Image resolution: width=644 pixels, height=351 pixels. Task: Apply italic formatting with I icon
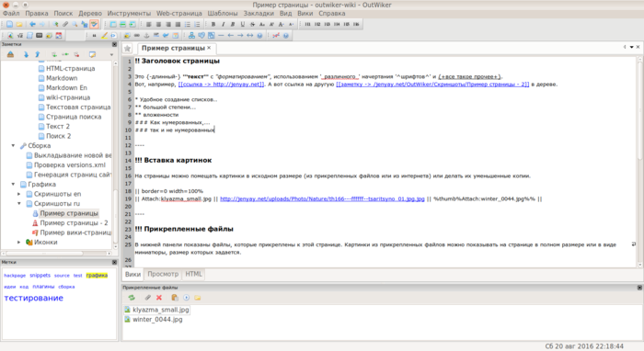coord(223,24)
